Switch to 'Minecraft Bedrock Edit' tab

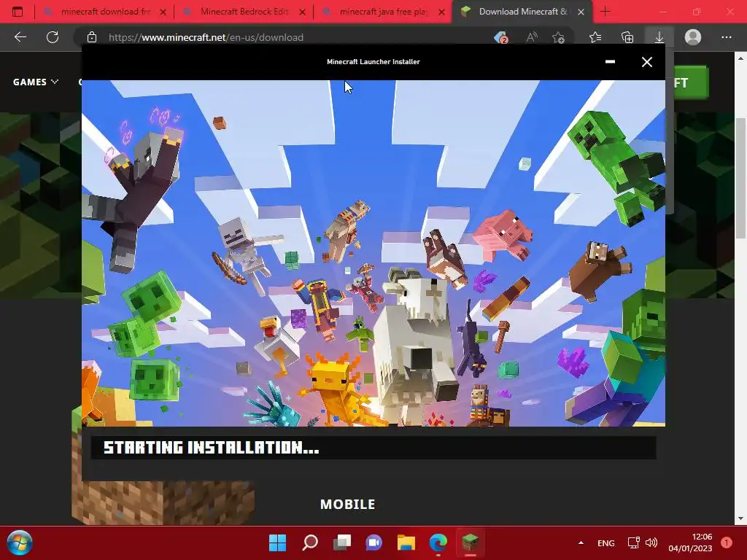(x=244, y=12)
